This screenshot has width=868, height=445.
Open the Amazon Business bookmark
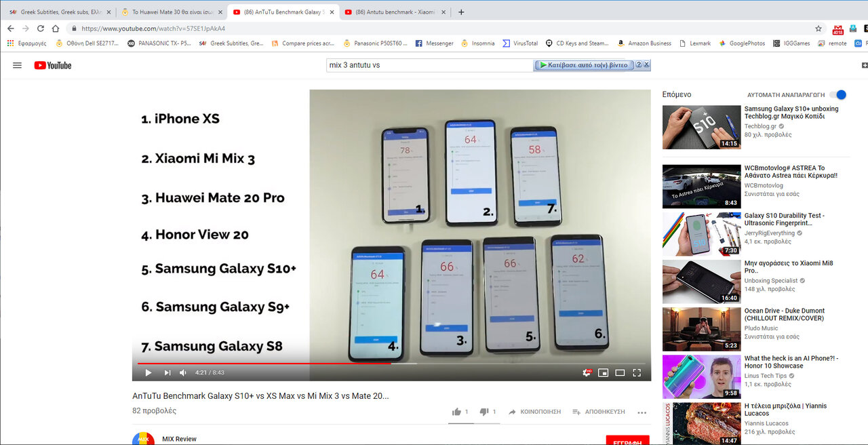tap(644, 43)
